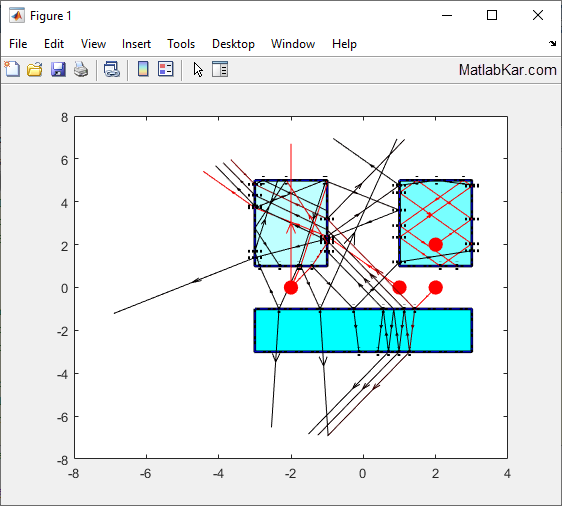Viewport: 562px width, 506px height.
Task: Open the Property Inspector toolbar icon
Action: coord(220,69)
